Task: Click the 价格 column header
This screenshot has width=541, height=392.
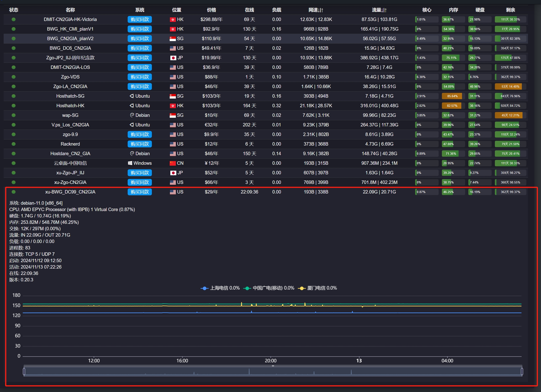Action: (211, 10)
